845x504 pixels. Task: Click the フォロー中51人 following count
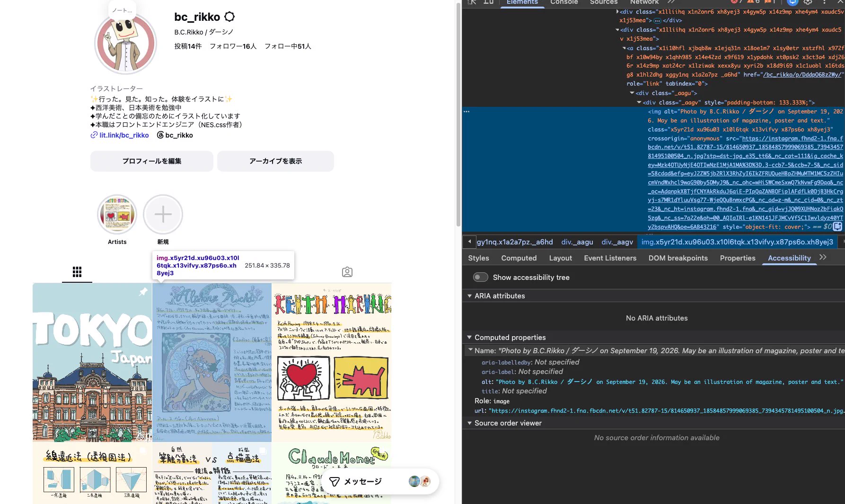[288, 46]
